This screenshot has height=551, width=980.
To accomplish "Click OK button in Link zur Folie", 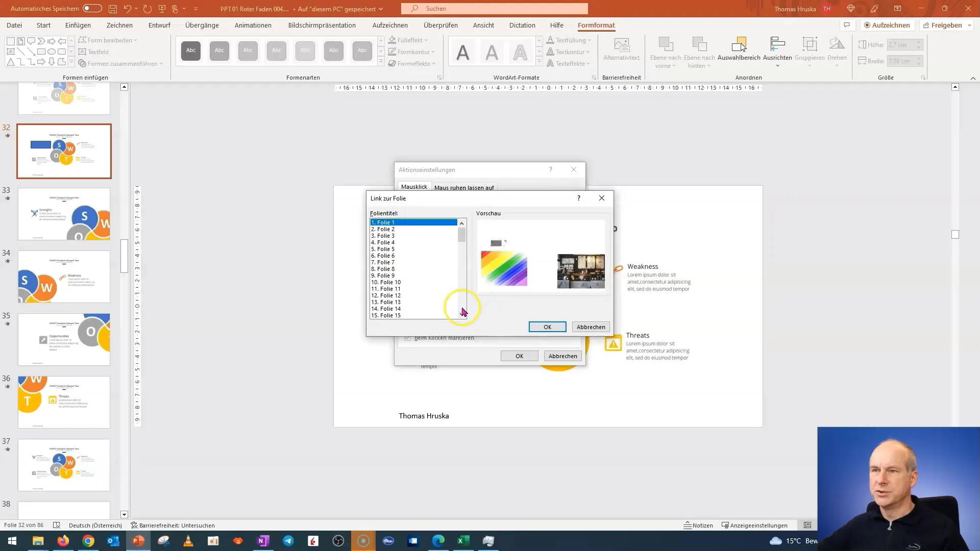I will 547,327.
